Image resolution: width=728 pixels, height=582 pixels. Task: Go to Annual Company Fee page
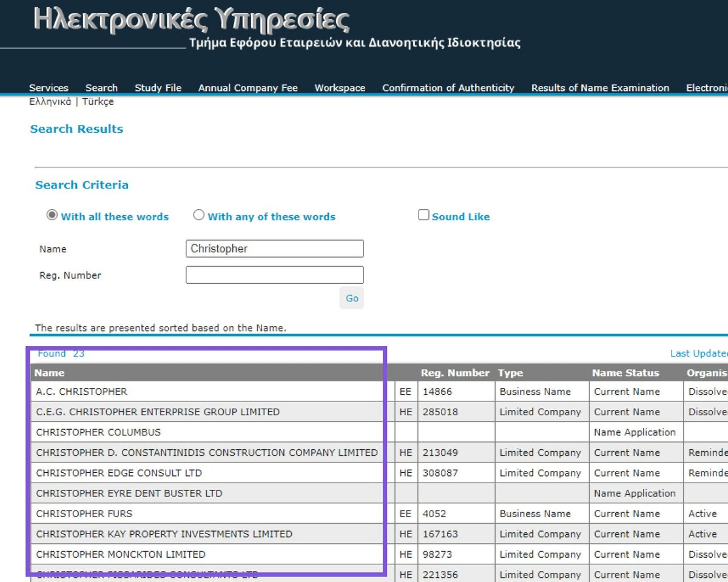click(248, 88)
